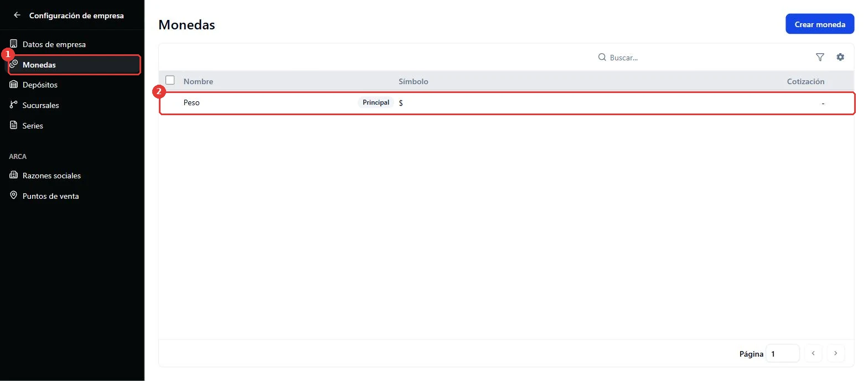The height and width of the screenshot is (381, 868).
Task: Click the Página number input
Action: pyautogui.click(x=782, y=353)
